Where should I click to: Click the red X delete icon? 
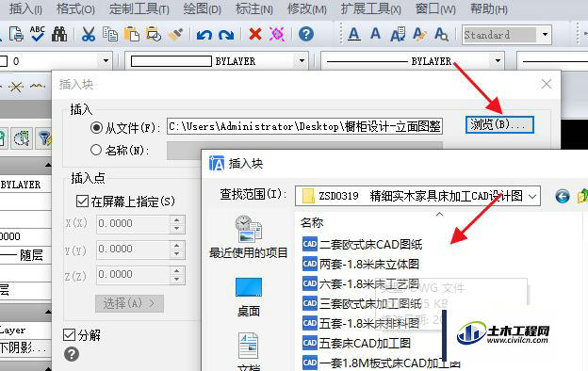click(255, 35)
